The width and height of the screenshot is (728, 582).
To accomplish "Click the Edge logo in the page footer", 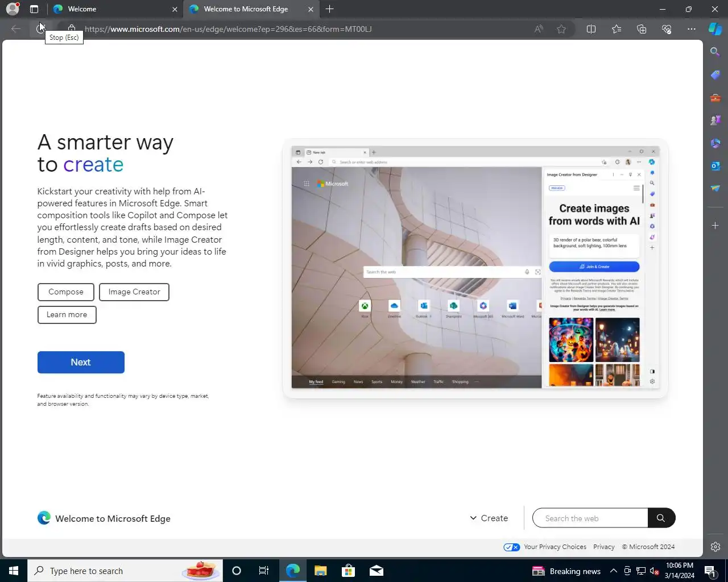I will 44,518.
